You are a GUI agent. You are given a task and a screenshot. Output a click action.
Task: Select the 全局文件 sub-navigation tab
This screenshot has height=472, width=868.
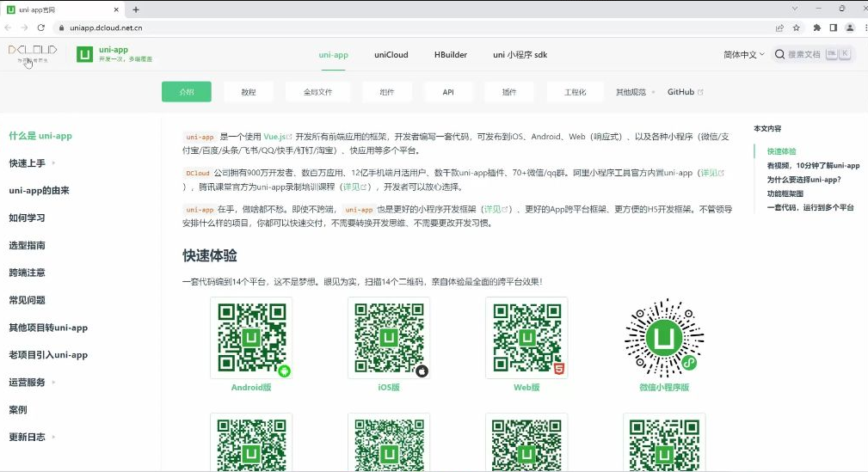317,92
